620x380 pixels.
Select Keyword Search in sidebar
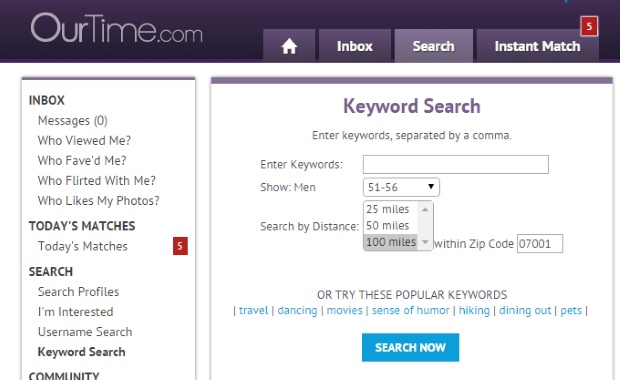(81, 352)
